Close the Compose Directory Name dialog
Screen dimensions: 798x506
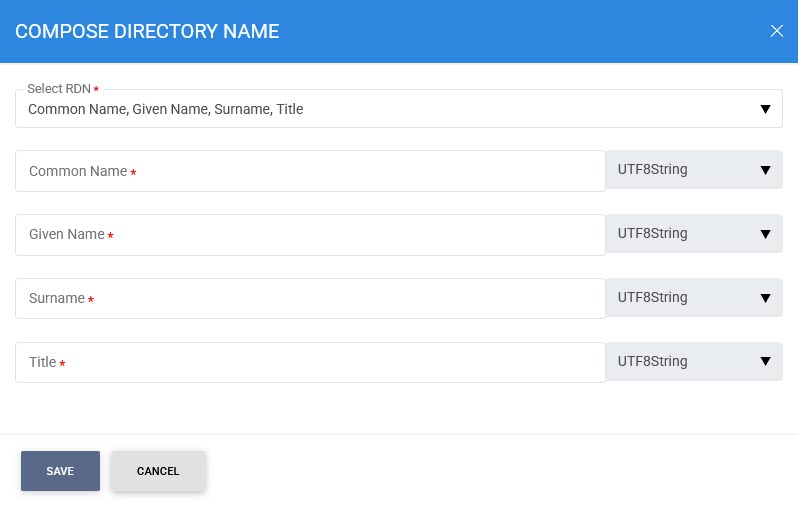click(x=777, y=31)
